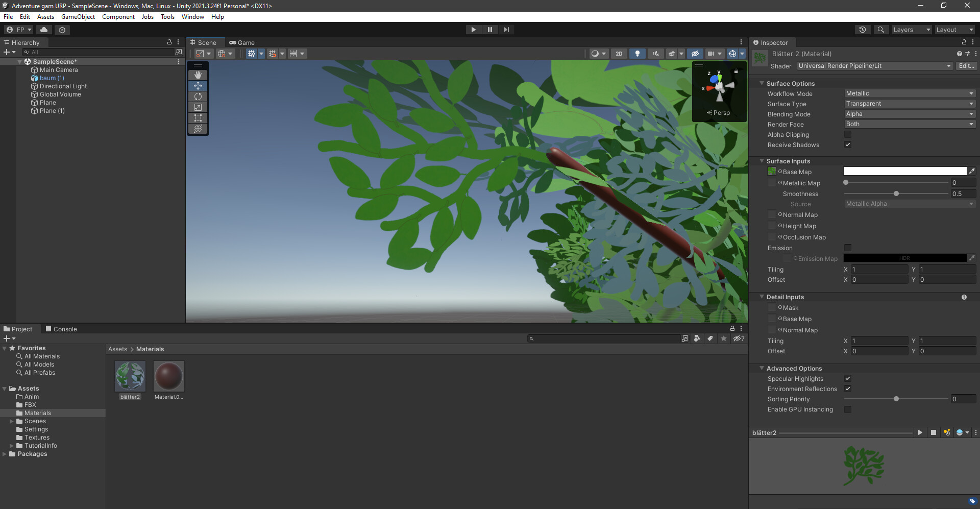Toggle scene view lighting icon
Viewport: 980px width, 509px height.
(637, 53)
